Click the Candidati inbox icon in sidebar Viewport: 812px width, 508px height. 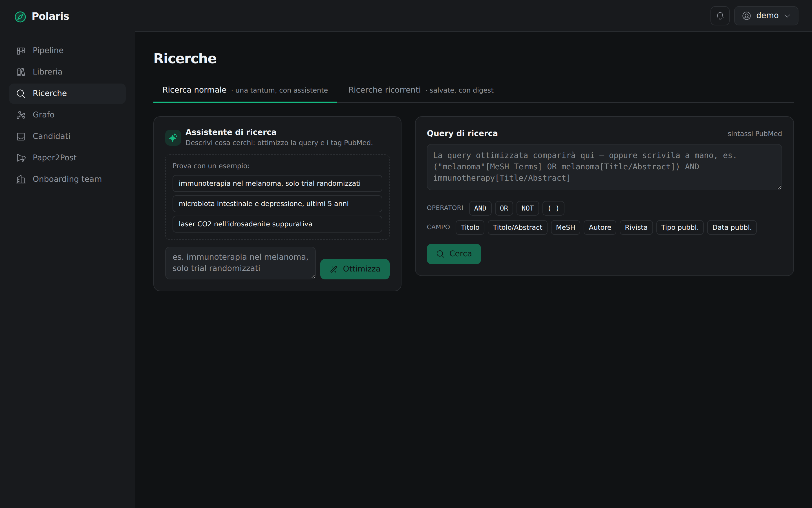coord(21,136)
